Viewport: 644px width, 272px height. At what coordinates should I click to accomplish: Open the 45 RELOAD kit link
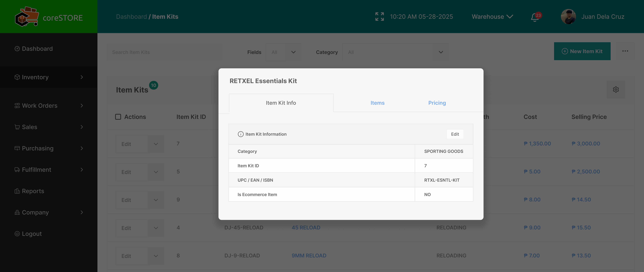pos(306,228)
